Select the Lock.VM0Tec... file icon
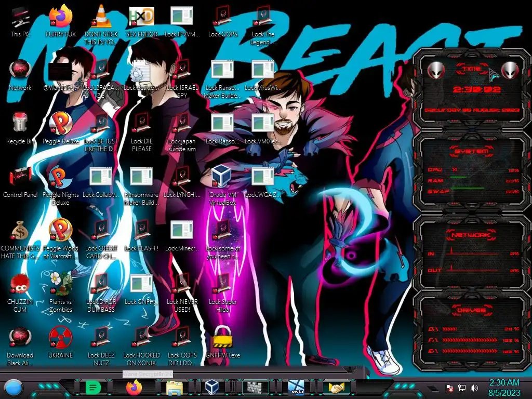This screenshot has width=532, height=399. tap(263, 129)
